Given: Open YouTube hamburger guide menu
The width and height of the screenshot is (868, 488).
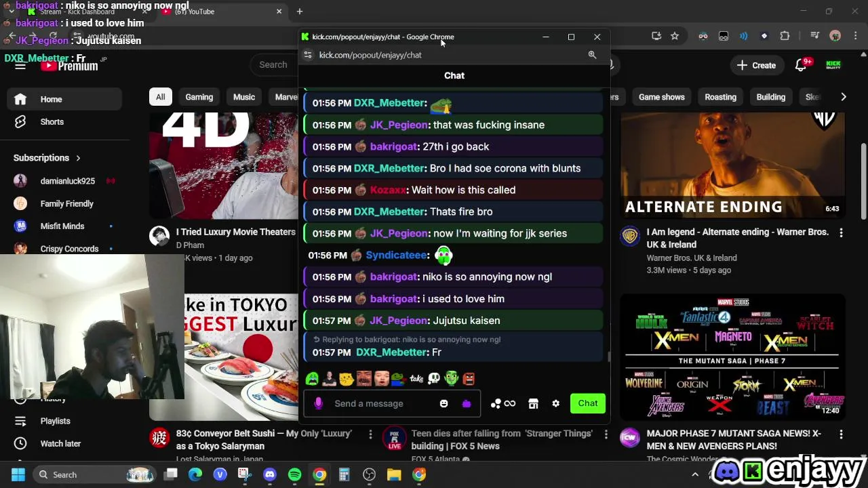Looking at the screenshot, I should coord(20,65).
